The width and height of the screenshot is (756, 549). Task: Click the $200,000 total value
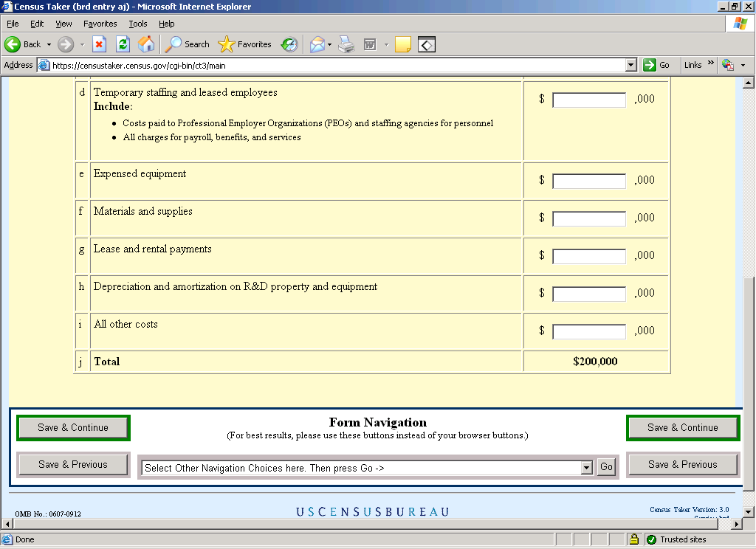pos(595,362)
